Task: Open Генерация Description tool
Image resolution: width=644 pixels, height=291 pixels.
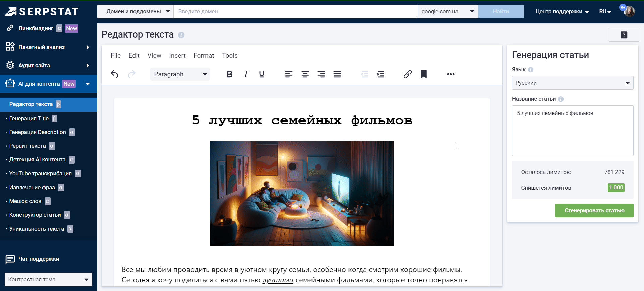Action: click(x=38, y=132)
